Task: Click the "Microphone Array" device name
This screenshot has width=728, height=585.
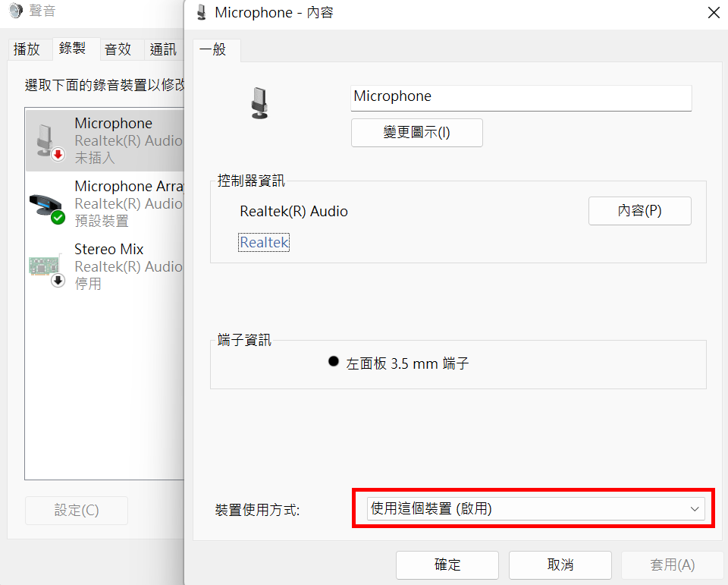Action: [x=130, y=187]
